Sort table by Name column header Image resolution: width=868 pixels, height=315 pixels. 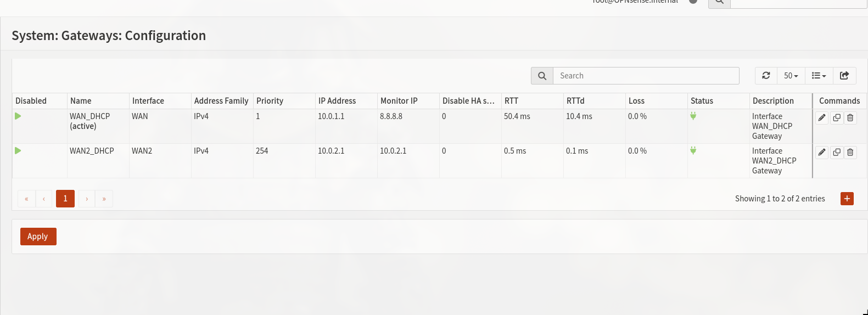pyautogui.click(x=81, y=101)
